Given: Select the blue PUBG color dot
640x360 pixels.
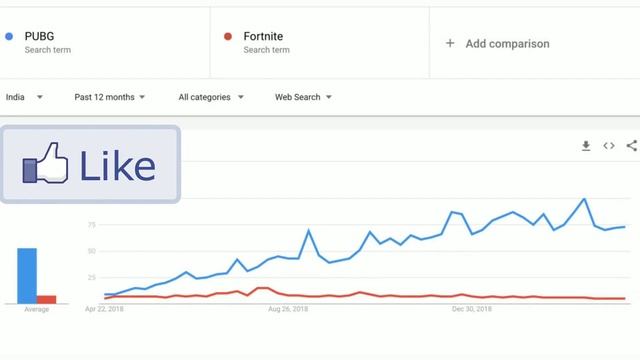Looking at the screenshot, I should tap(9, 36).
